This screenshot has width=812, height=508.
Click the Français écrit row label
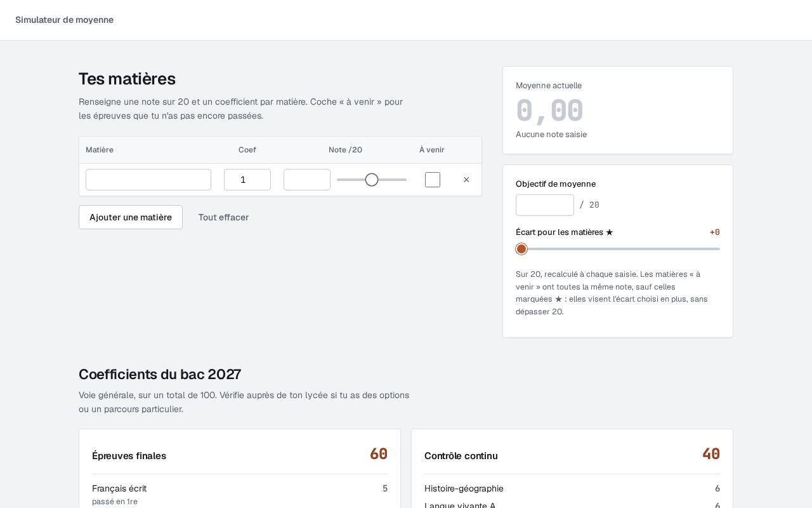119,488
